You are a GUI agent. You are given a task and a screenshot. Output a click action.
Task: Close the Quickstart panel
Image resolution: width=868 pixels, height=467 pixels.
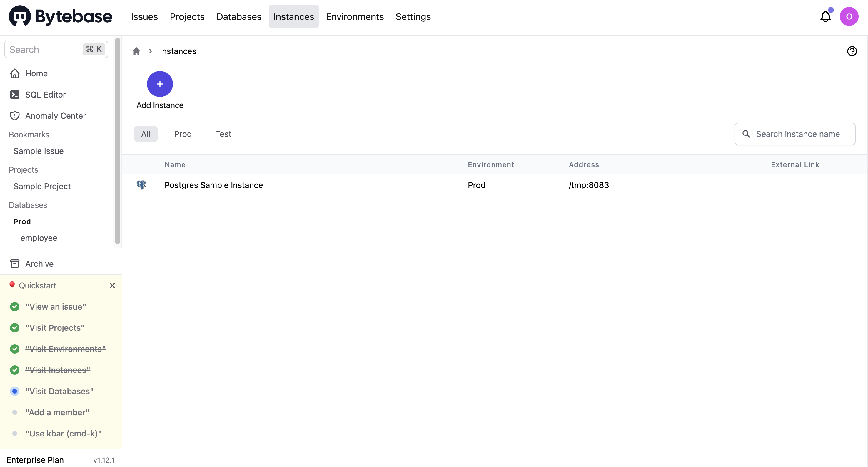pyautogui.click(x=111, y=285)
